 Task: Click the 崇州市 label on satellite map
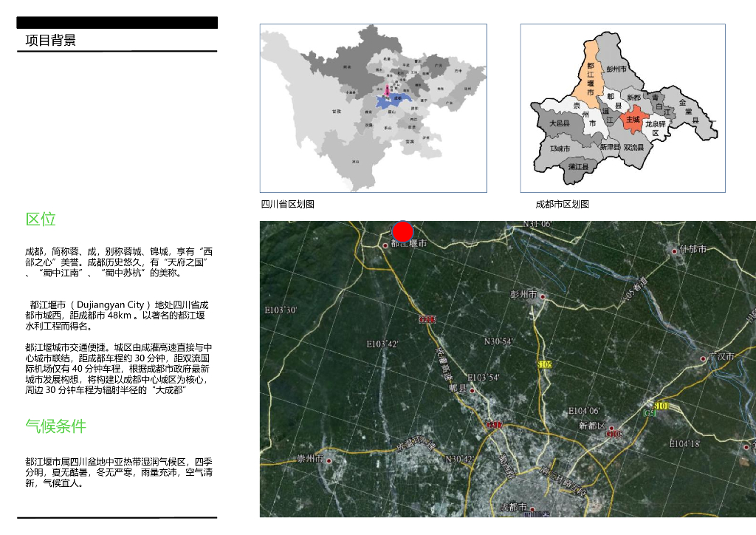pos(310,458)
